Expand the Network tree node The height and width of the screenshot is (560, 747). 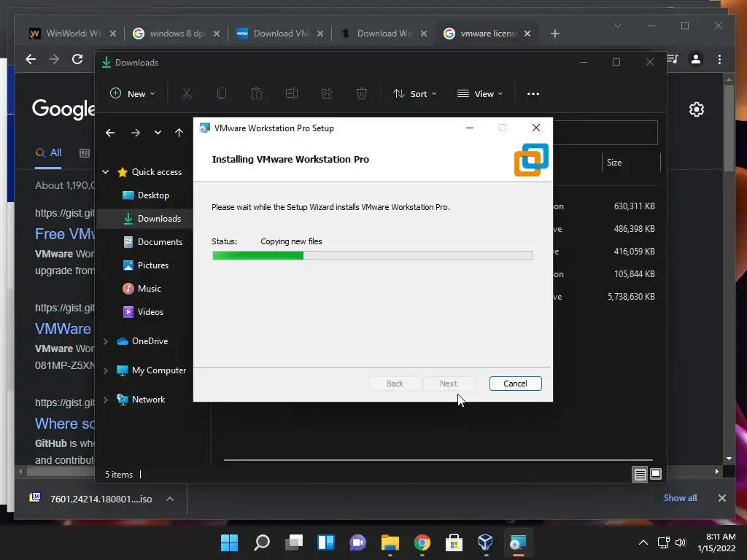pos(106,400)
